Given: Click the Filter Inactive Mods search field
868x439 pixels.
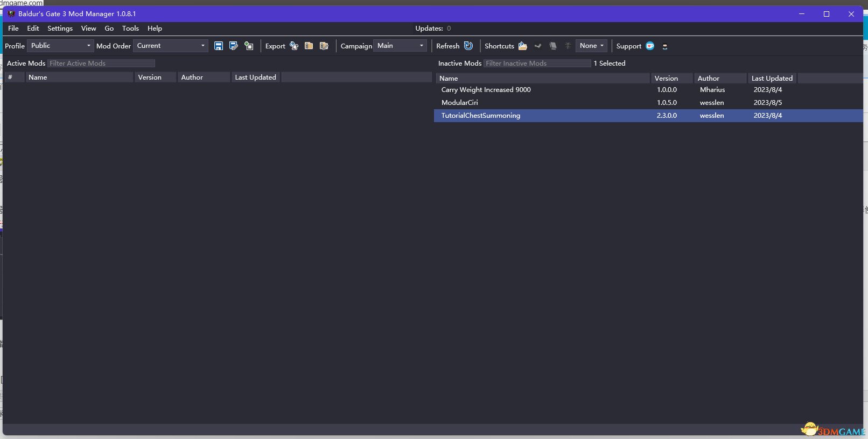Looking at the screenshot, I should click(537, 63).
